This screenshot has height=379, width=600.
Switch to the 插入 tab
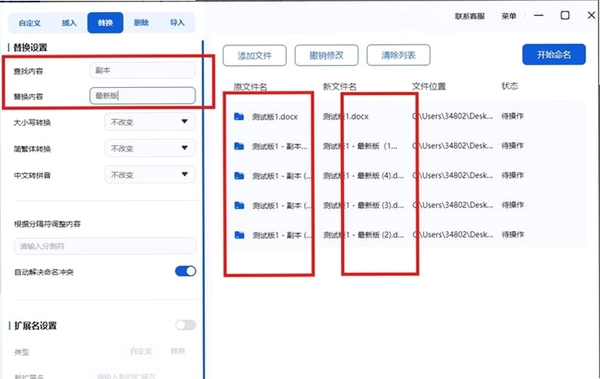(x=69, y=23)
